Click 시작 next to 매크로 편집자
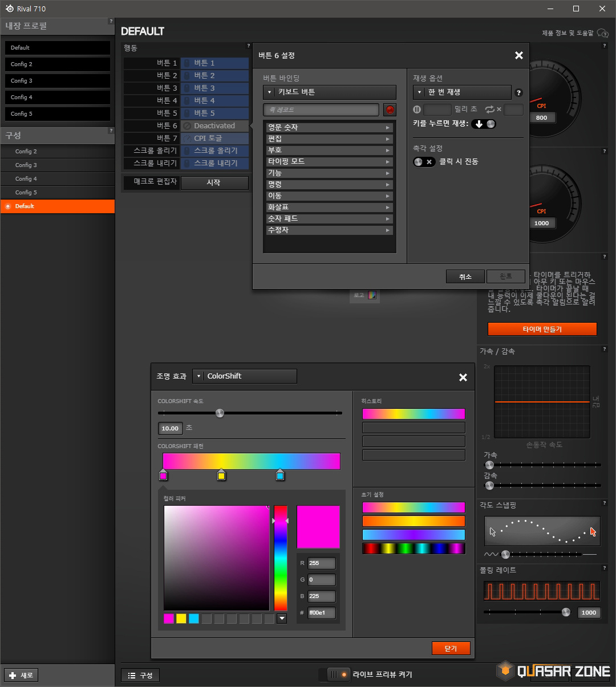 point(214,182)
